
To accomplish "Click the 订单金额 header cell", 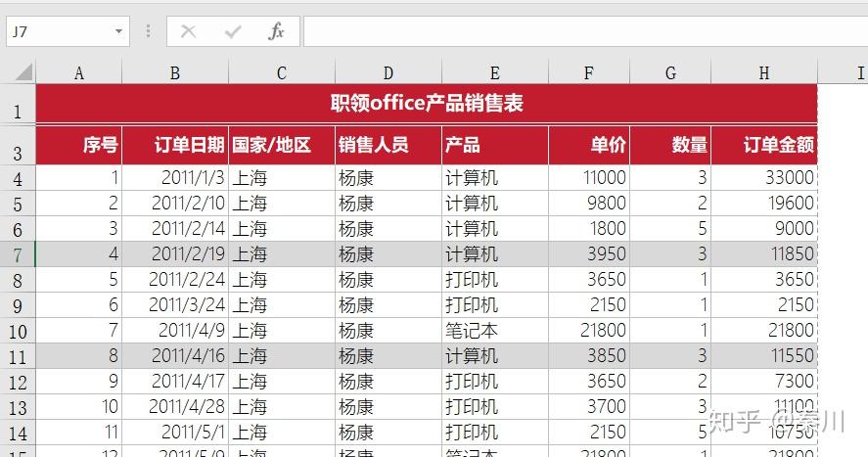I will (764, 145).
